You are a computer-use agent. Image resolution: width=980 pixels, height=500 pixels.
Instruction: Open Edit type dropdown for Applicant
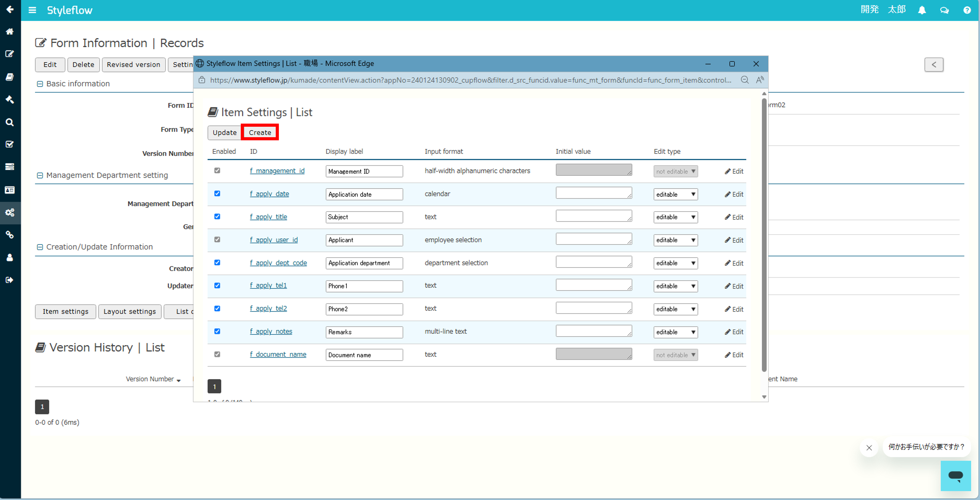coord(676,240)
